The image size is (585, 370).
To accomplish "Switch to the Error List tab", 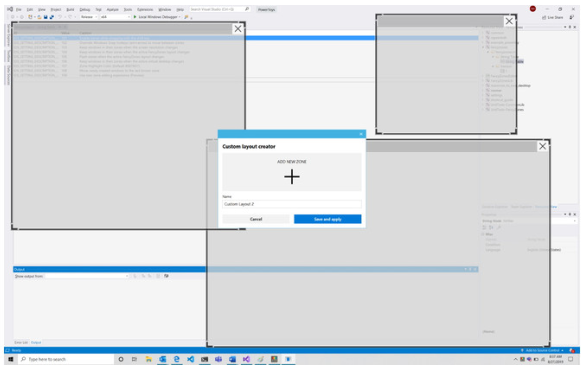I will pyautogui.click(x=21, y=342).
